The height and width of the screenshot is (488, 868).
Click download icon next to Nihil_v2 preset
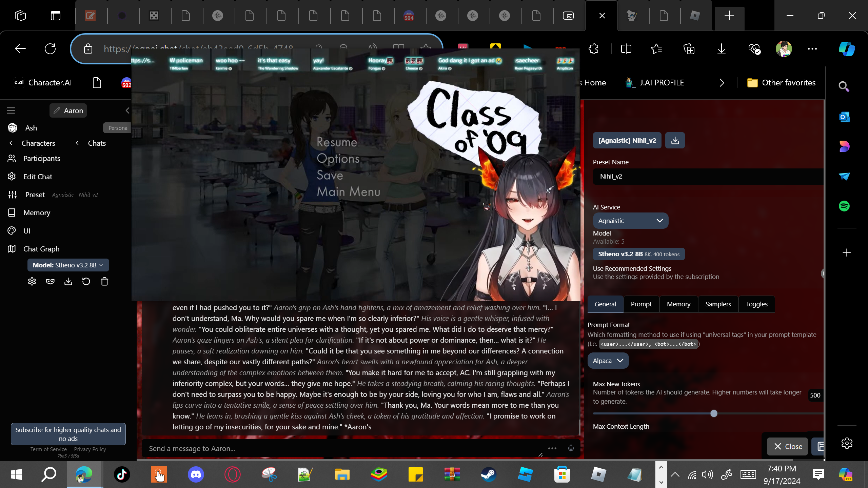(675, 140)
